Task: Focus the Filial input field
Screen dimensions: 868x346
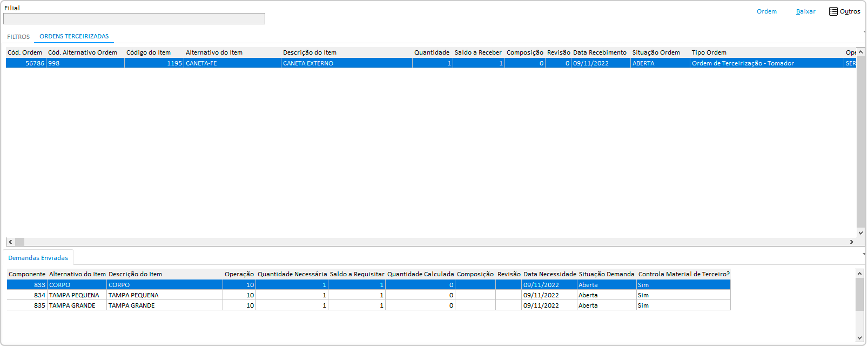Action: coord(134,19)
